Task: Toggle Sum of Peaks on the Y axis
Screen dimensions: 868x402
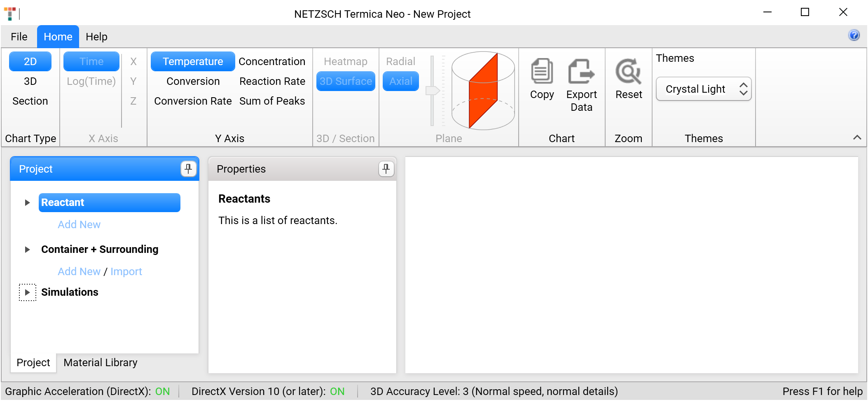Action: click(272, 101)
